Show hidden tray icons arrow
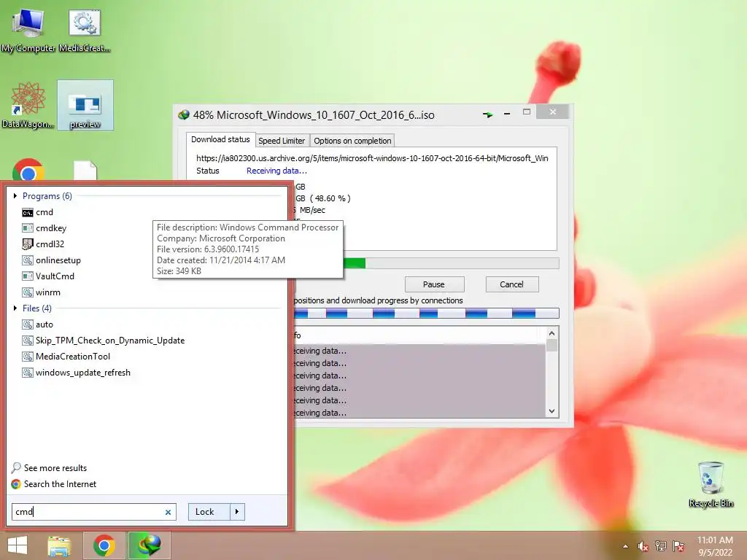The width and height of the screenshot is (747, 560). coord(625,546)
